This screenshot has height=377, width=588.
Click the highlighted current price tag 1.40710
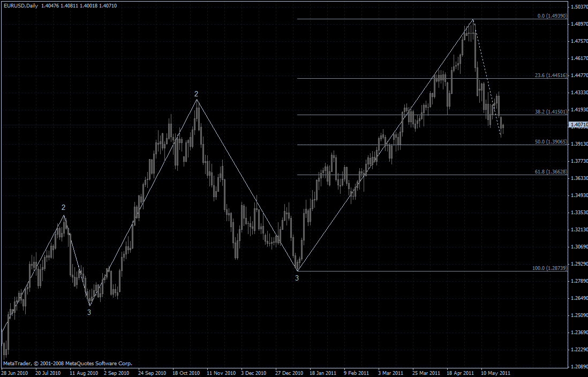[578, 125]
